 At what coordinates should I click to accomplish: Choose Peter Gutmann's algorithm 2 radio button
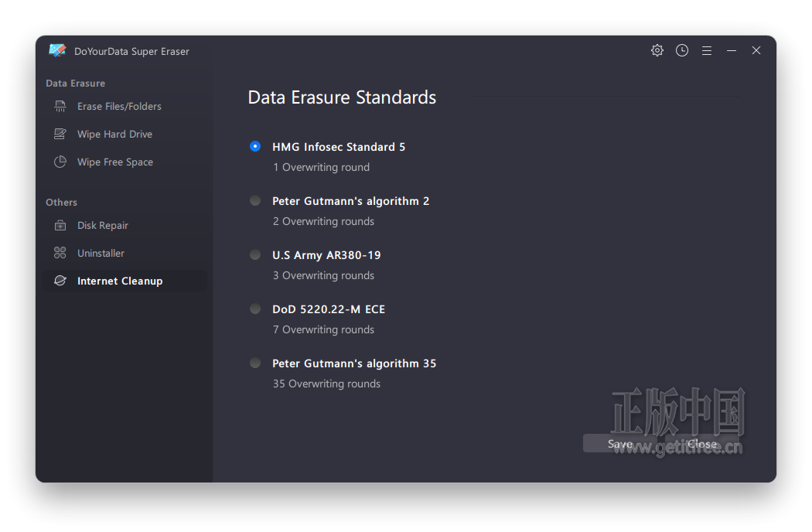255,200
